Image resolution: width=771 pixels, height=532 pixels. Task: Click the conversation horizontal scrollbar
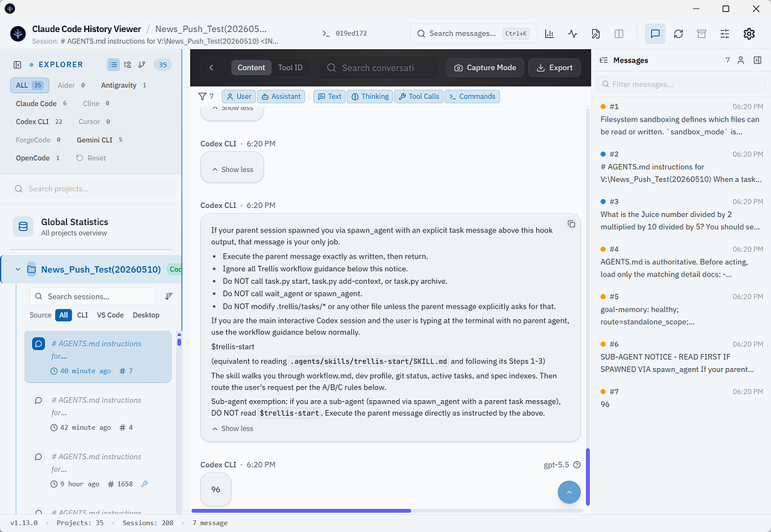click(x=301, y=511)
